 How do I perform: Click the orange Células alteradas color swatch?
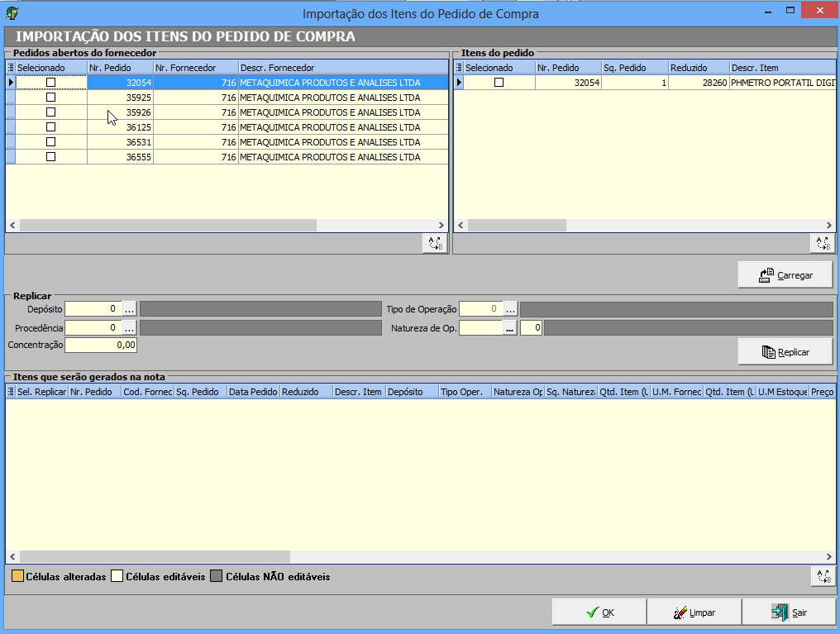(17, 576)
